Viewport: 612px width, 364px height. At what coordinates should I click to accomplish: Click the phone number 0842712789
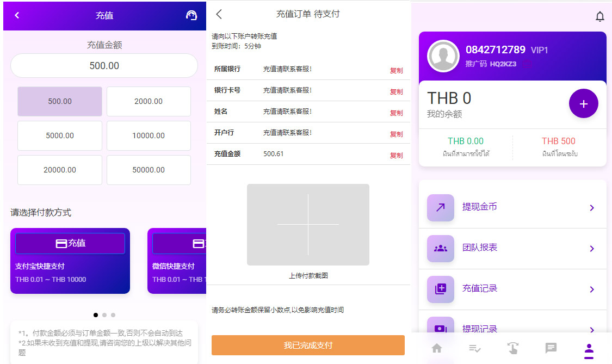[495, 50]
